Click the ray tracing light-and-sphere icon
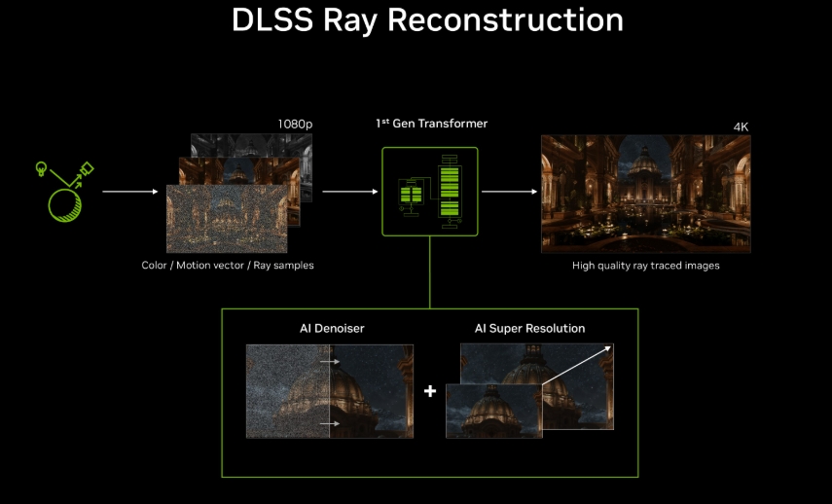The width and height of the screenshot is (832, 504). pos(64,192)
